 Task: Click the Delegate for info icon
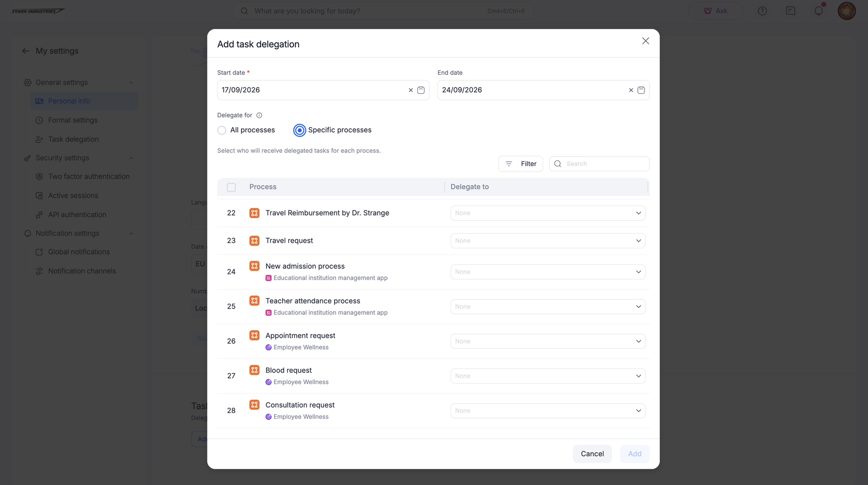259,115
